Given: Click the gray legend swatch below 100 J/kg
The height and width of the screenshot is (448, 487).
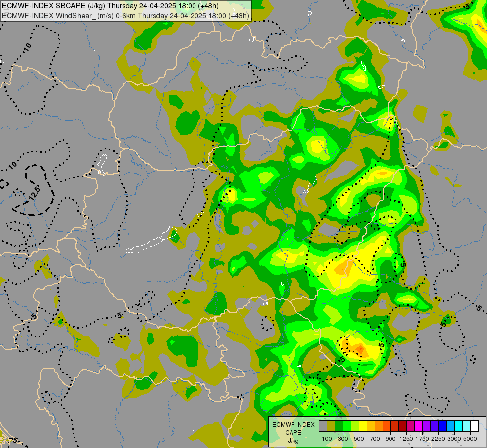Looking at the screenshot, I should 323,426.
